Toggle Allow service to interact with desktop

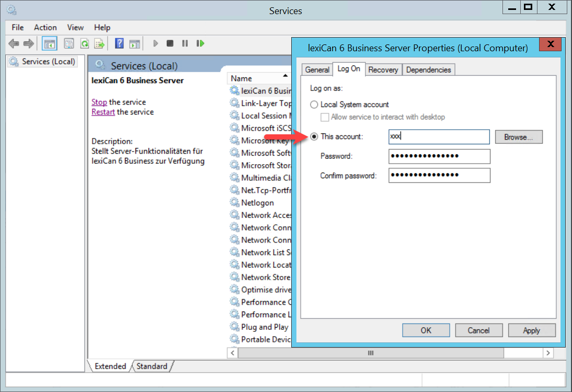(x=325, y=117)
